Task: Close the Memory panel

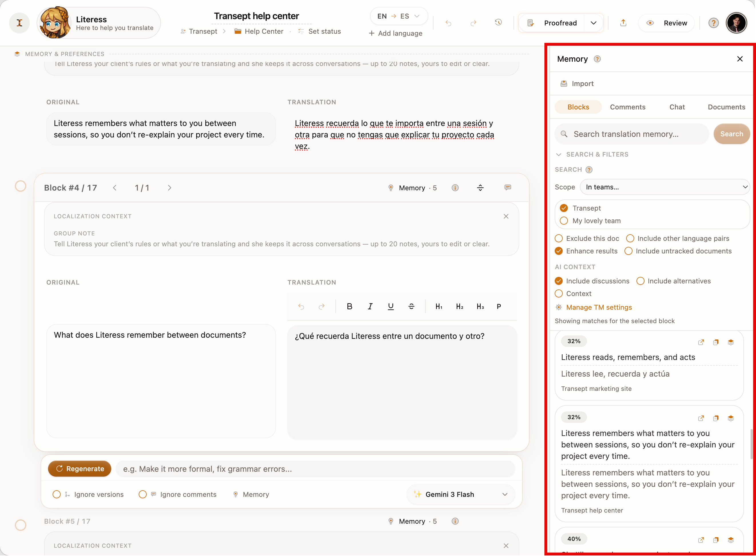Action: coord(739,59)
